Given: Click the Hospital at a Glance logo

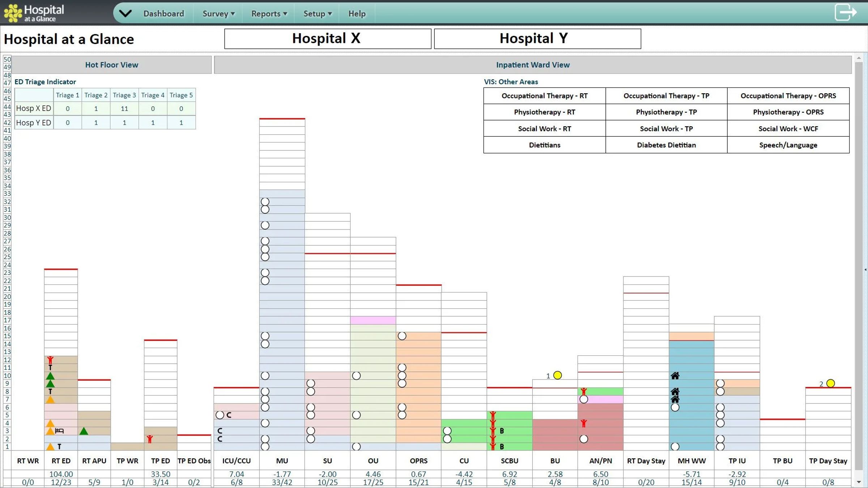Looking at the screenshot, I should click(x=34, y=13).
